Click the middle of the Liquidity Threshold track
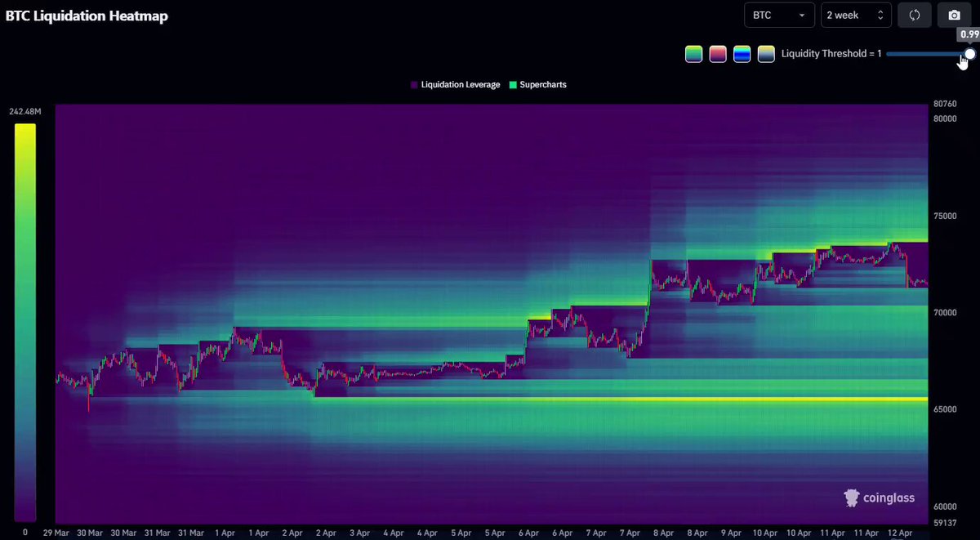The height and width of the screenshot is (540, 980). pos(928,55)
